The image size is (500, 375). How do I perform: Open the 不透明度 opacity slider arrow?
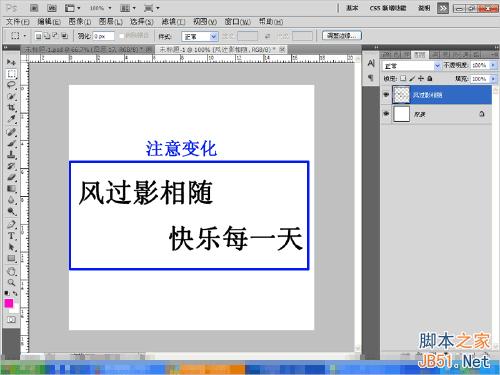tap(493, 65)
